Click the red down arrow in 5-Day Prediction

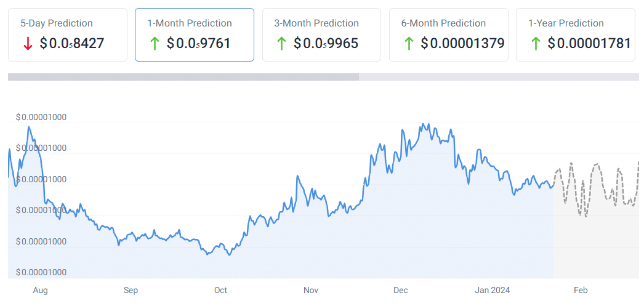27,44
